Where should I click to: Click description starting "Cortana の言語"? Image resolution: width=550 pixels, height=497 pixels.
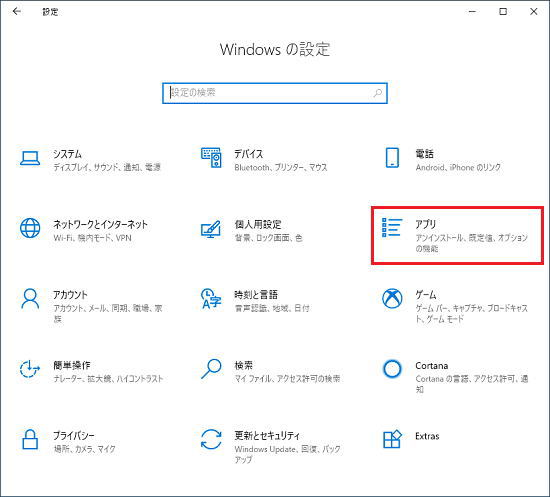(472, 384)
